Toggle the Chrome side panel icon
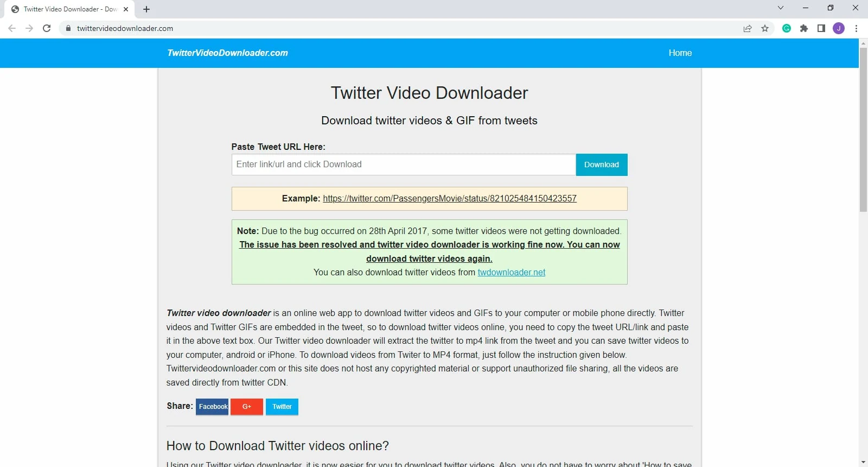 tap(821, 28)
